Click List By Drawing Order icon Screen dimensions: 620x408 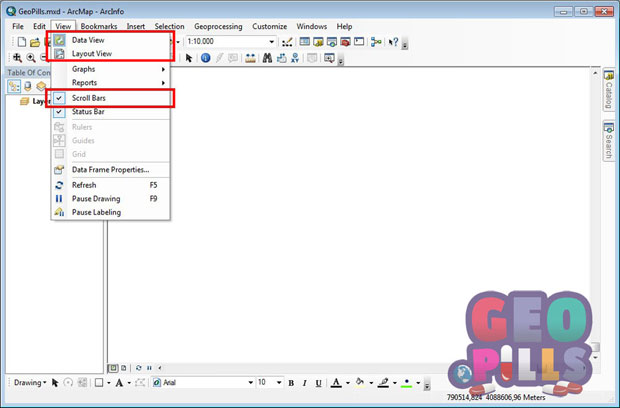[14, 86]
